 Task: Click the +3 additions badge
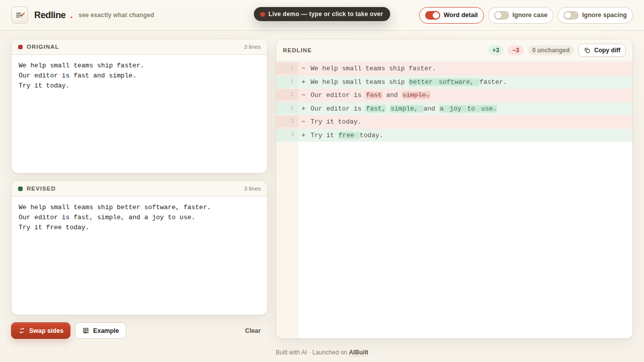click(x=496, y=50)
